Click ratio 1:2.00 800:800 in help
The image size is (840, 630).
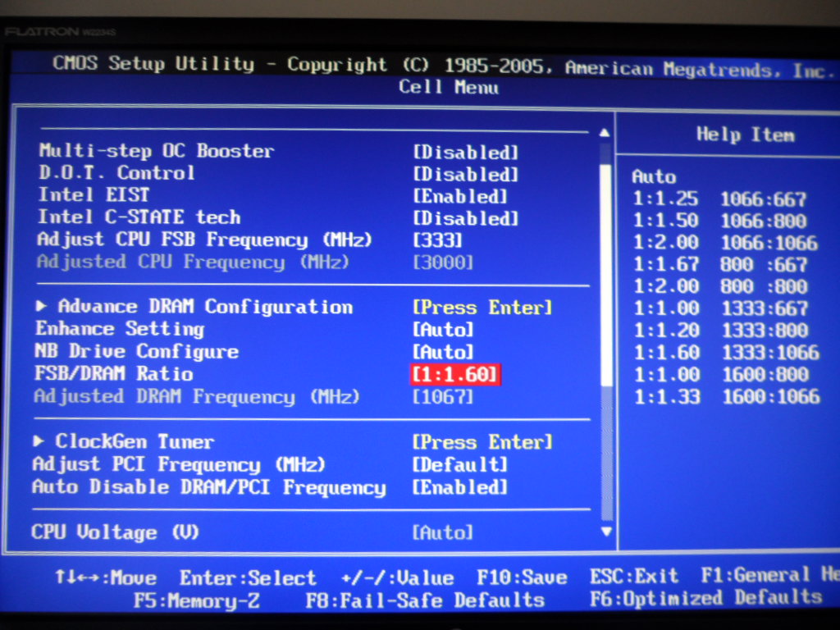(720, 286)
